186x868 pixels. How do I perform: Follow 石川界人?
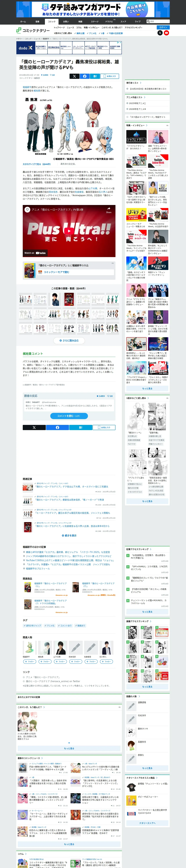pyautogui.click(x=106, y=661)
